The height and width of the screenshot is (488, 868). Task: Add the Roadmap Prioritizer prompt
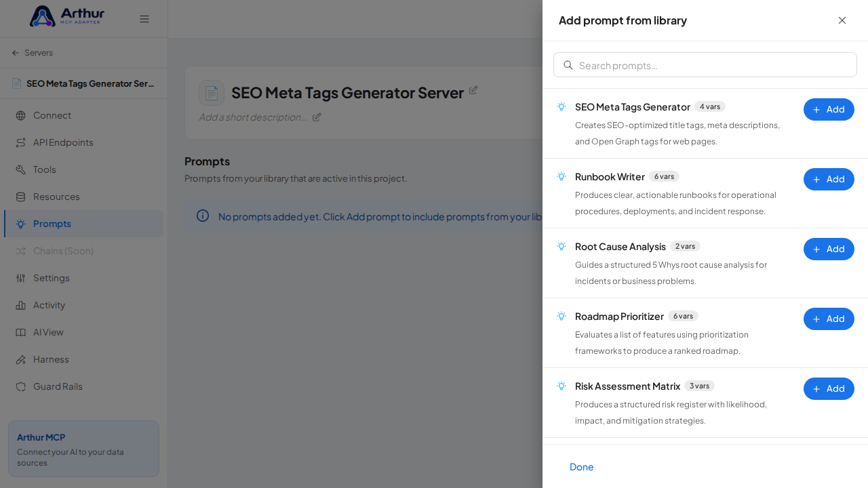pos(829,319)
